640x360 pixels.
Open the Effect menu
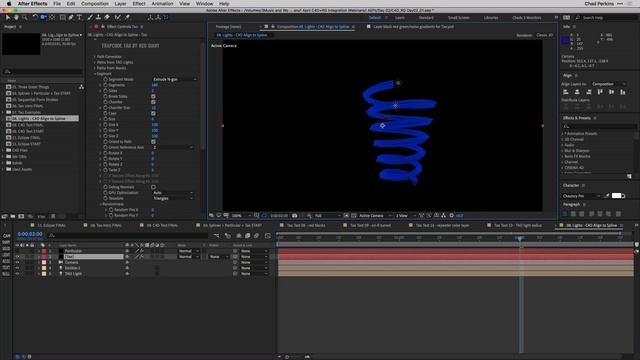[x=139, y=4]
